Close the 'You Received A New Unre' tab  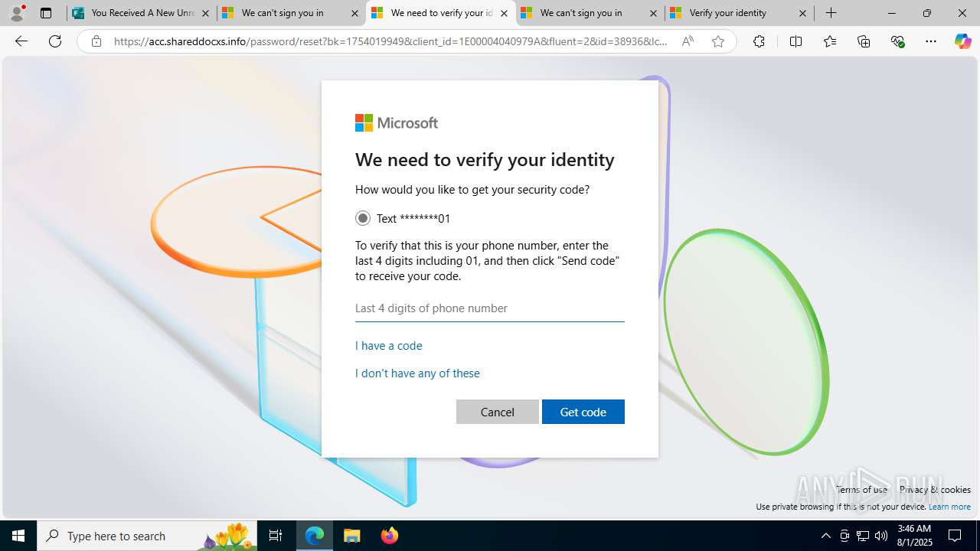pos(205,13)
